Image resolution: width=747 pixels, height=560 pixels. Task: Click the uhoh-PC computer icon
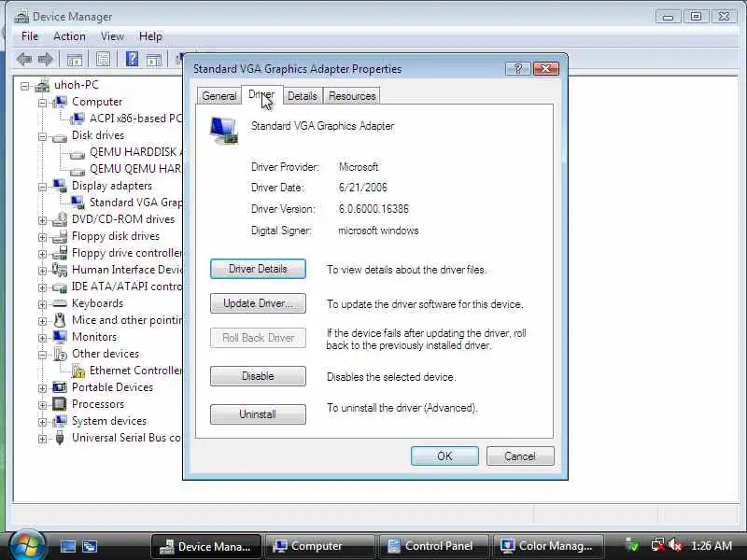42,85
